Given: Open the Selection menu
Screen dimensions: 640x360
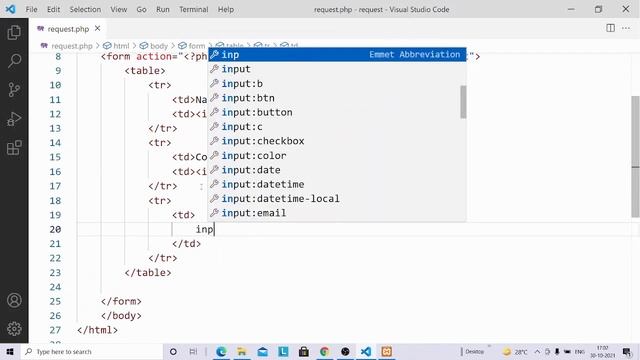Looking at the screenshot, I should pyautogui.click(x=85, y=9).
